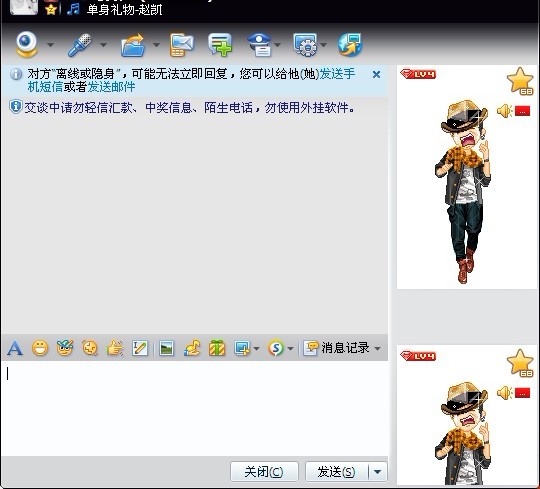This screenshot has height=489, width=540.
Task: Click the upper cowboy avatar figure
Action: click(463, 191)
